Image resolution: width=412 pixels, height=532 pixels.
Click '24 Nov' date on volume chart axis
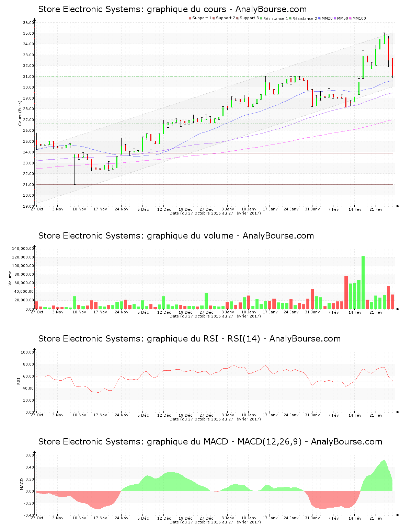[x=122, y=312]
